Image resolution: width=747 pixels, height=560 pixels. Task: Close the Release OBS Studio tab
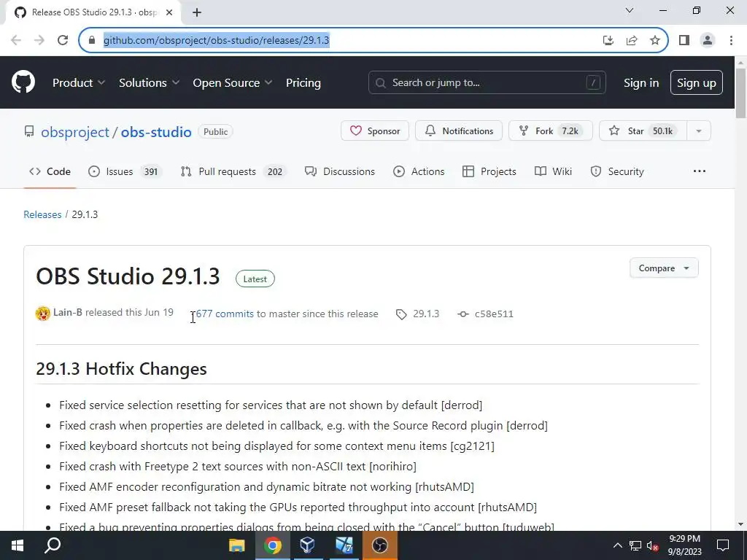coord(169,12)
